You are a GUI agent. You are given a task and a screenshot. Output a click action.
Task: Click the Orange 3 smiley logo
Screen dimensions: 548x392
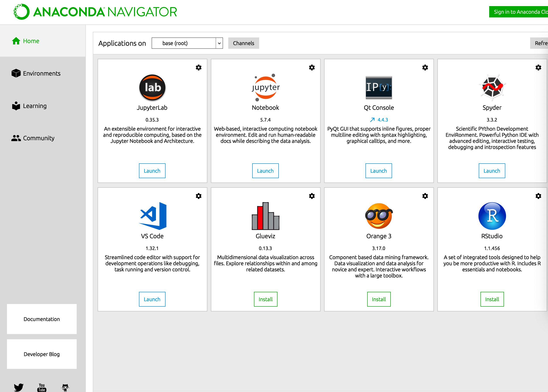pos(379,216)
